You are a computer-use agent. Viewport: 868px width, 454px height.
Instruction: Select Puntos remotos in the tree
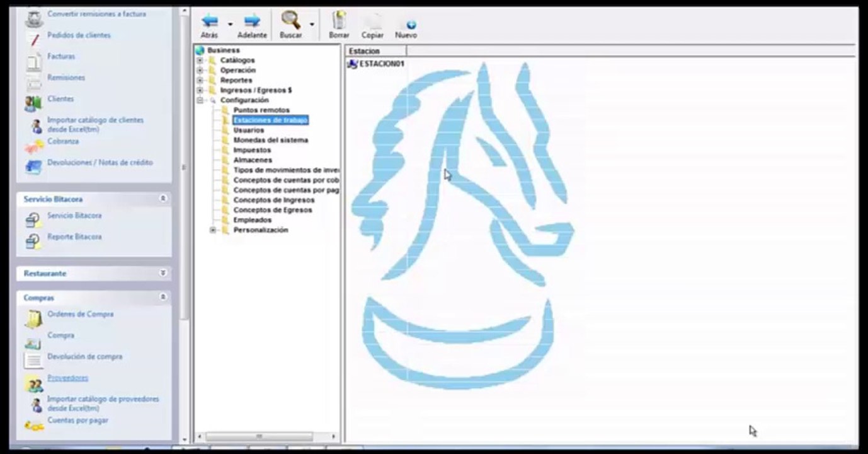click(261, 110)
